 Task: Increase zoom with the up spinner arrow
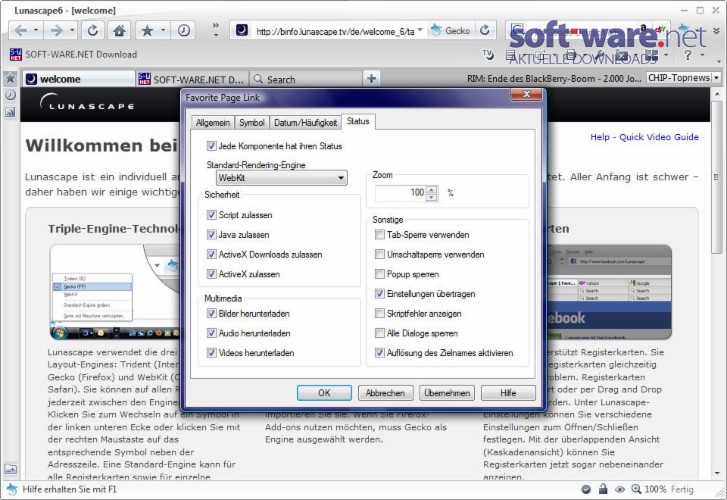click(x=432, y=189)
